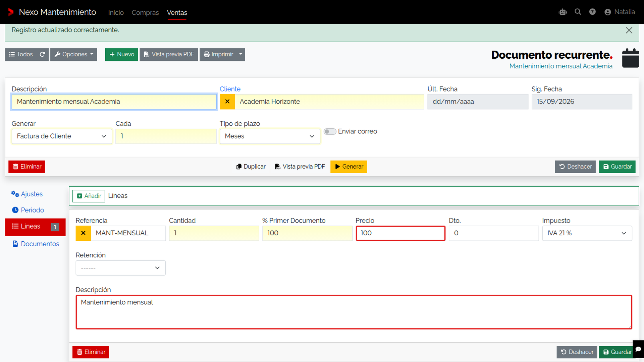Click Deshacer in the top form

[x=575, y=167]
